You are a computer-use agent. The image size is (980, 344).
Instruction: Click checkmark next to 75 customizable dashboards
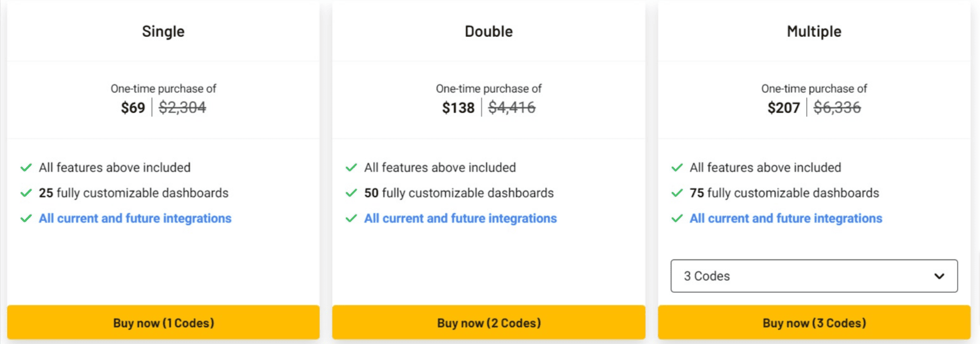(677, 193)
